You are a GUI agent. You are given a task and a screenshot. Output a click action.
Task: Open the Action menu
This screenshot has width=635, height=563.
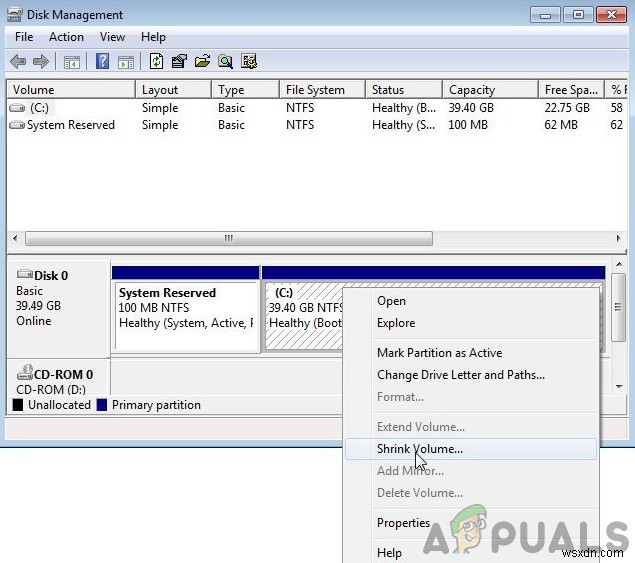(66, 37)
